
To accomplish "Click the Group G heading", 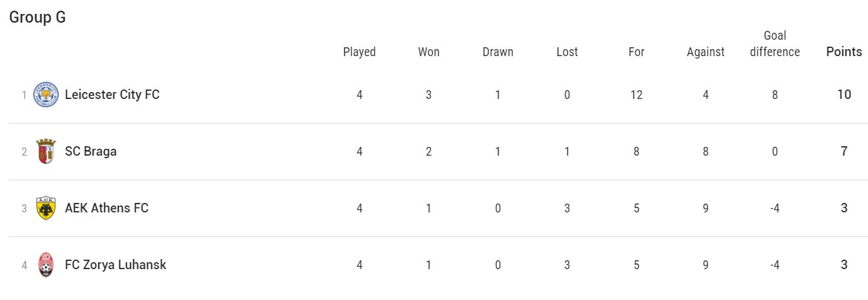I will [x=37, y=18].
